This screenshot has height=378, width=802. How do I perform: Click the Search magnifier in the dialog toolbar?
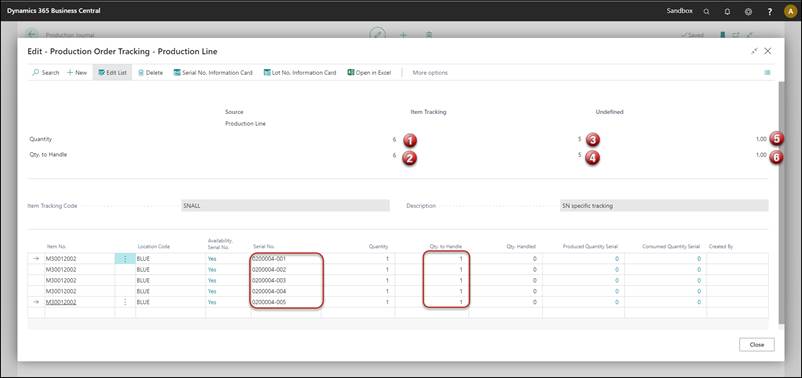tap(46, 73)
